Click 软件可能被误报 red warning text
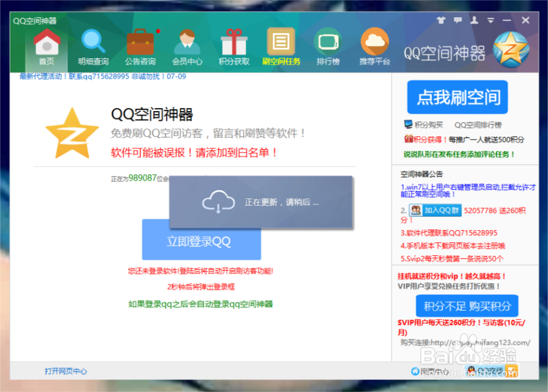This screenshot has width=548, height=392. 195,153
